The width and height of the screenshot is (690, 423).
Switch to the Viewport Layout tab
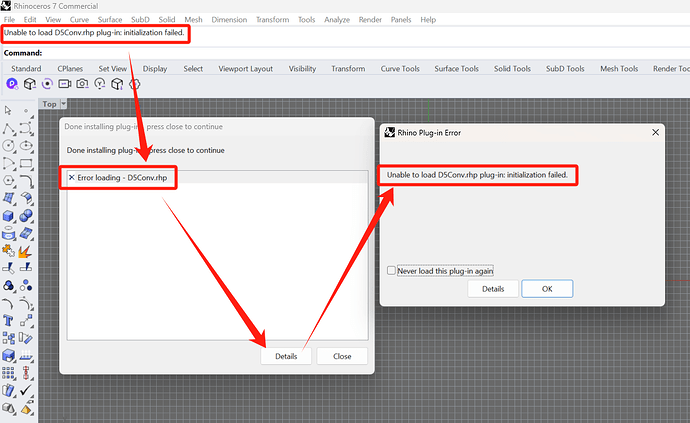coord(246,69)
